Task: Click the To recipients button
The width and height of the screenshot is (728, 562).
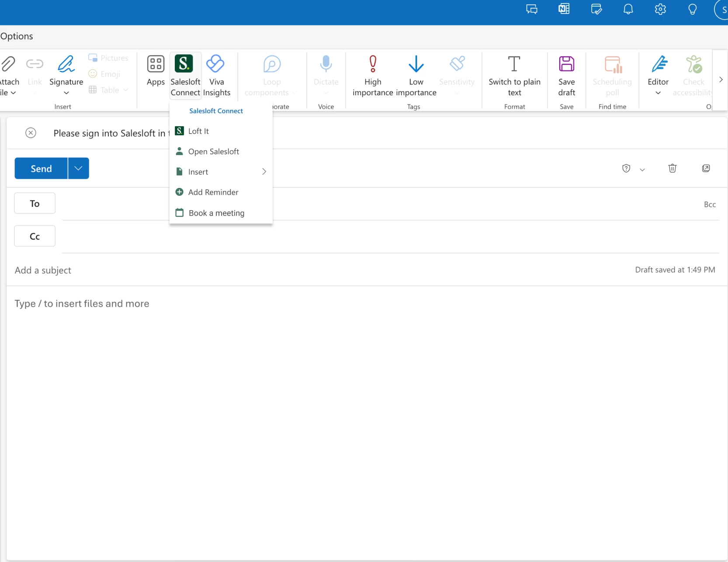Action: pyautogui.click(x=35, y=203)
